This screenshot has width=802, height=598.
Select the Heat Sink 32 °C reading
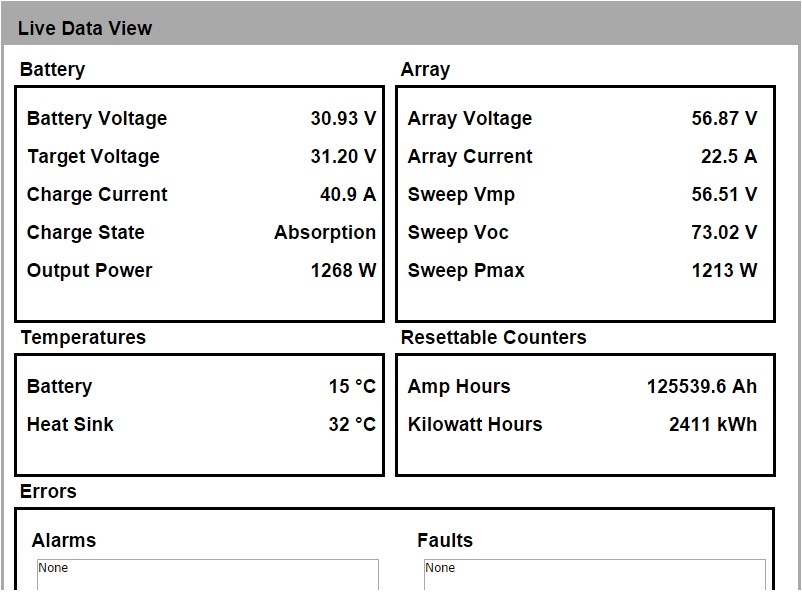(352, 424)
